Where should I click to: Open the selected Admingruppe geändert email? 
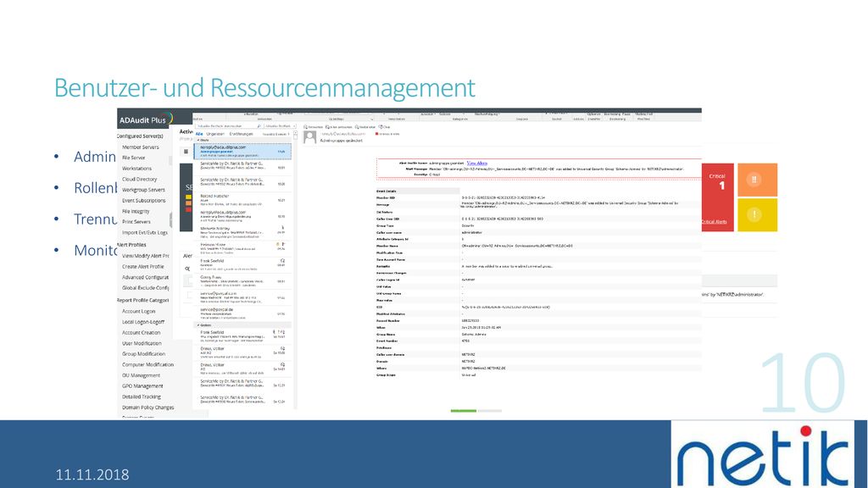242,152
